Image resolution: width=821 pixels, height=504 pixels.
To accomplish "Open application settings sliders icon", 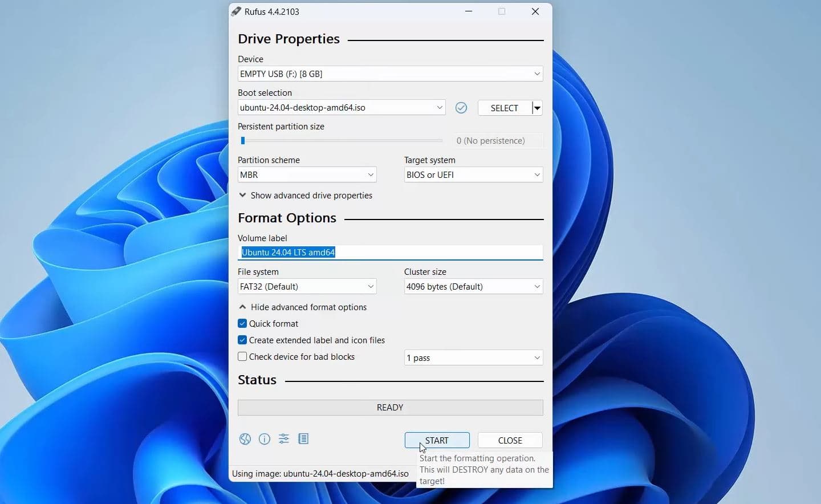I will point(284,438).
